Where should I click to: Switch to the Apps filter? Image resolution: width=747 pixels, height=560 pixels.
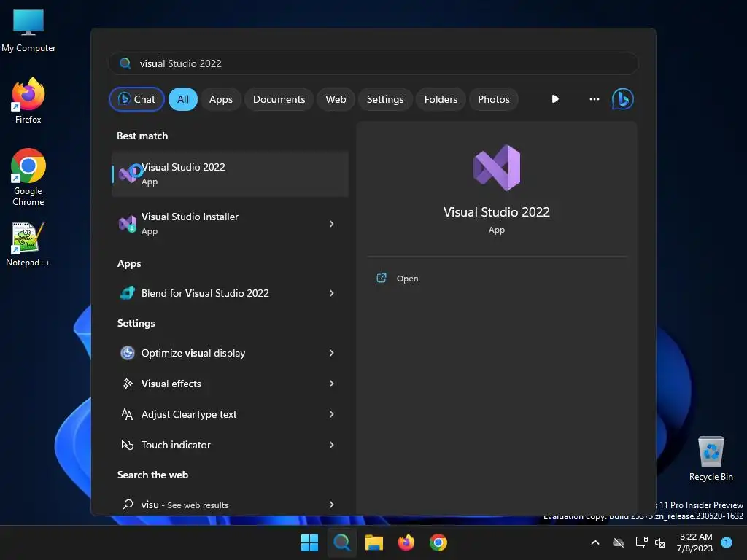(220, 99)
